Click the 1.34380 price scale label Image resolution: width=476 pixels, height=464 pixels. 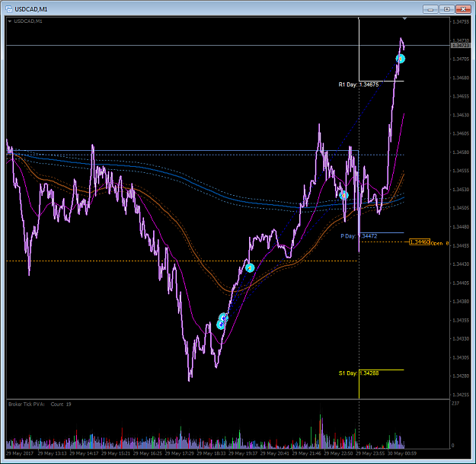461,302
